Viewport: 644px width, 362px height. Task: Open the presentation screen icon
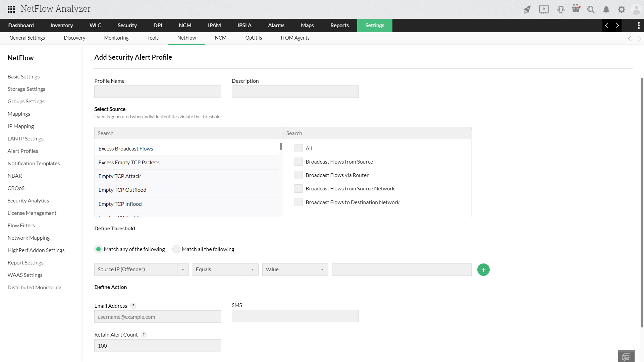tap(544, 9)
